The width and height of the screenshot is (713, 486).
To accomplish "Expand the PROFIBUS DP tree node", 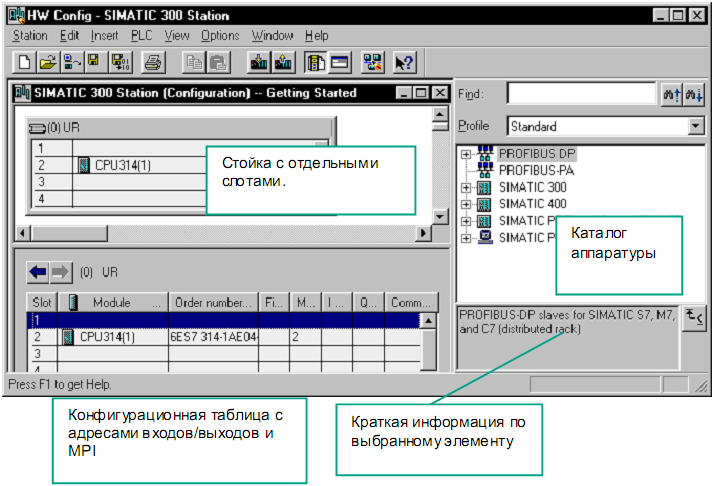I will 465,154.
